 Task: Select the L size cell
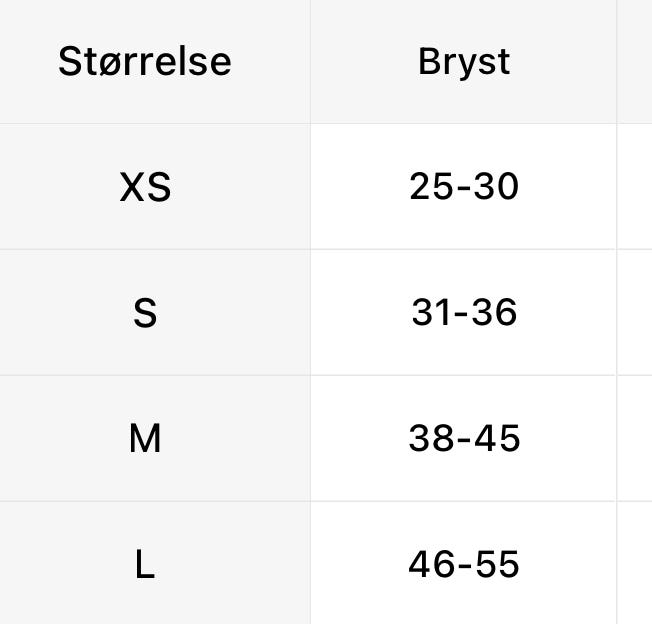pyautogui.click(x=155, y=563)
